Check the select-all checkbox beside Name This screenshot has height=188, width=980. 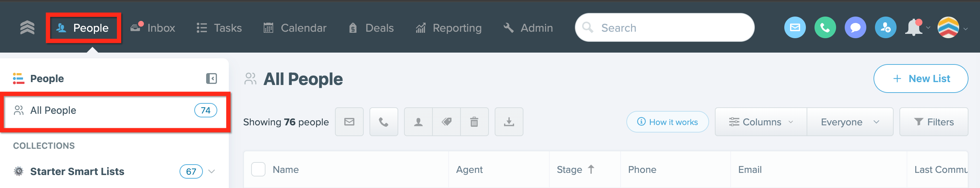(x=258, y=169)
